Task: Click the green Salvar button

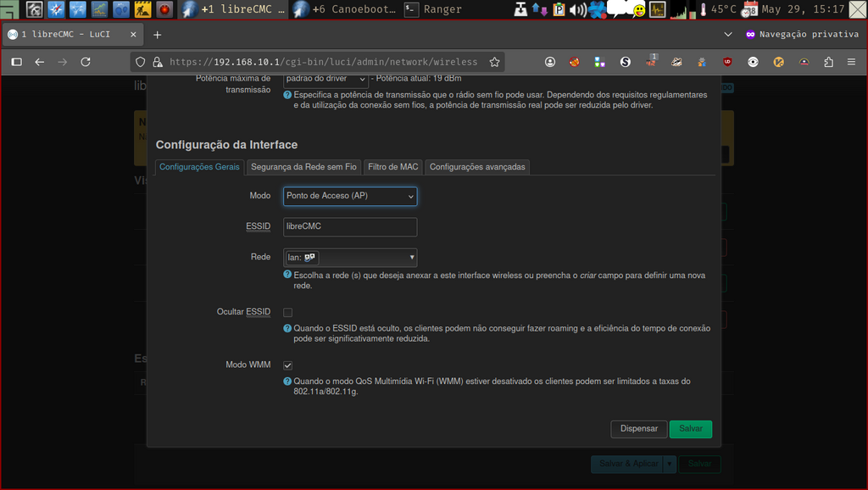Action: (690, 429)
